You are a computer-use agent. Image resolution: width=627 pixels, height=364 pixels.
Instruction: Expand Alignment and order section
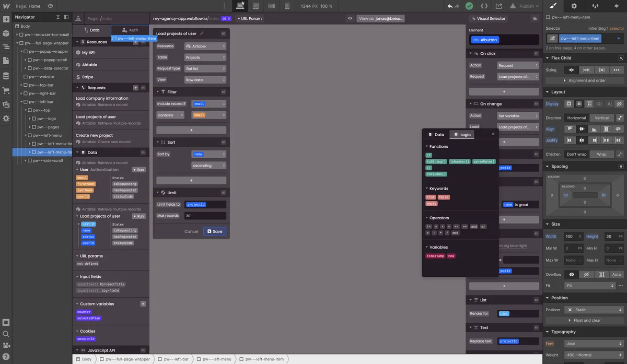point(585,80)
